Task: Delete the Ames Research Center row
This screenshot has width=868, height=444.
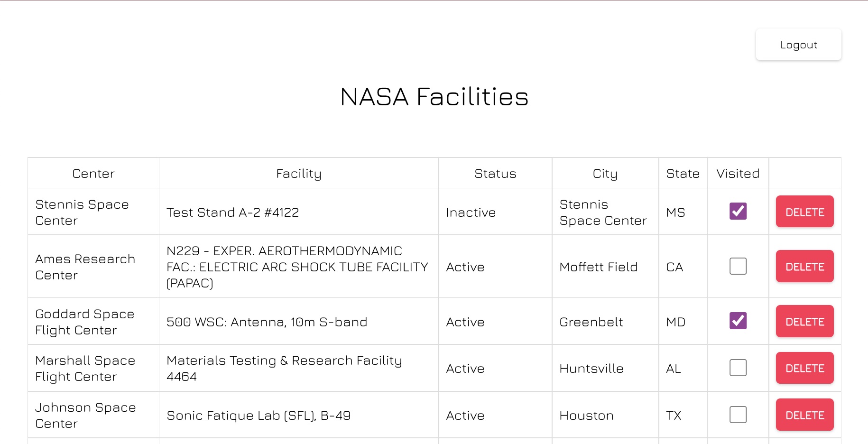Action: point(804,266)
